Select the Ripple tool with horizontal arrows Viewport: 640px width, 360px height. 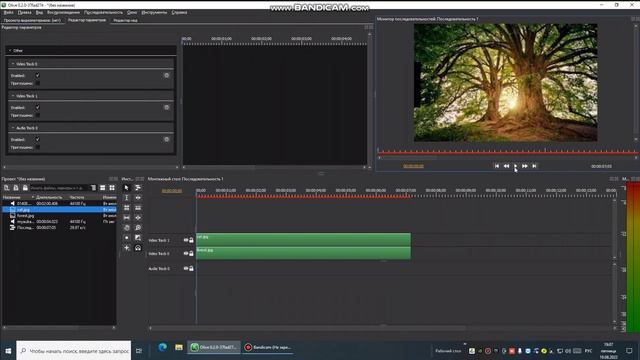tap(138, 198)
